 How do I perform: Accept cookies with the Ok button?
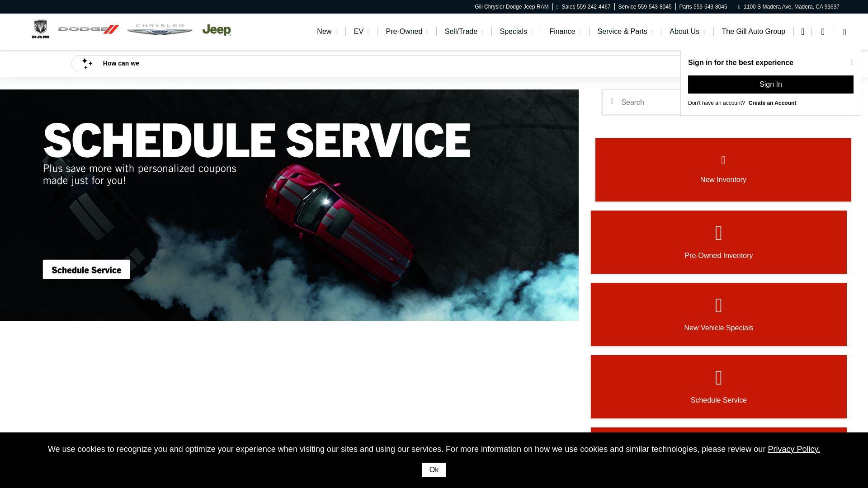(x=434, y=470)
